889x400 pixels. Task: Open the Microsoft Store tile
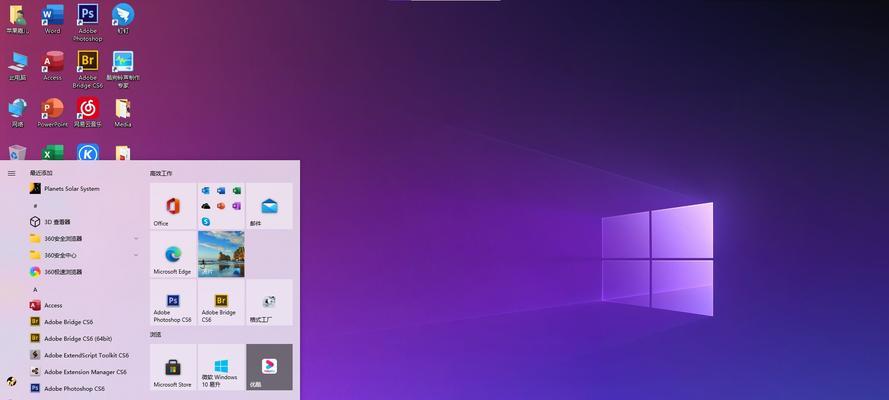(x=173, y=367)
